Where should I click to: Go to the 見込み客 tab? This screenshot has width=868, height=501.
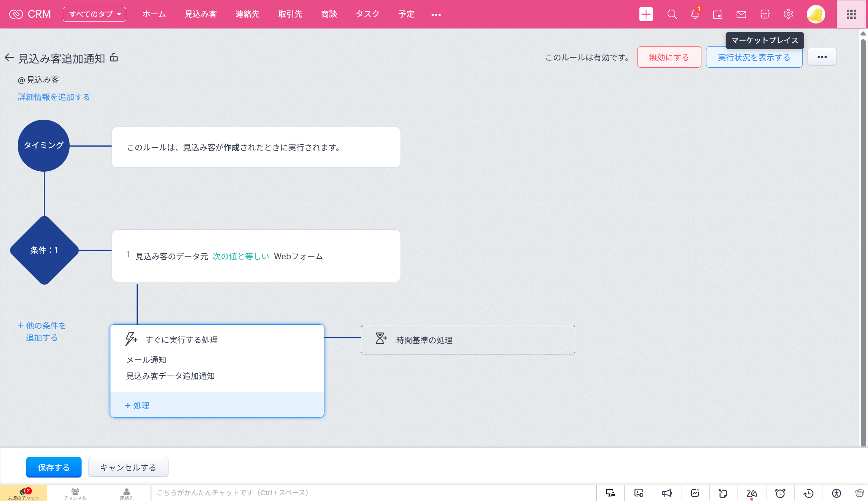click(x=200, y=14)
